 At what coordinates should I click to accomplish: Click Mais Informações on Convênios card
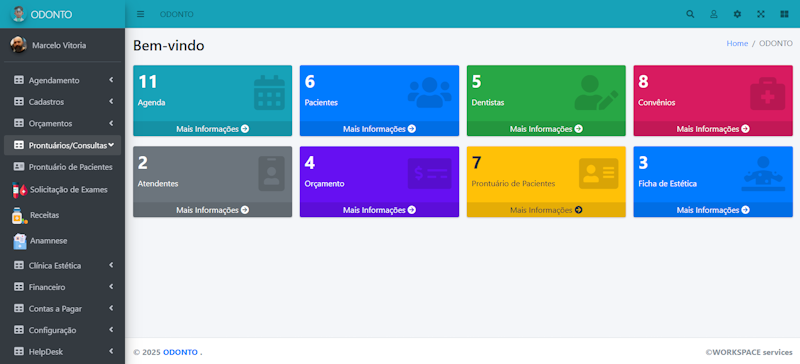[713, 129]
